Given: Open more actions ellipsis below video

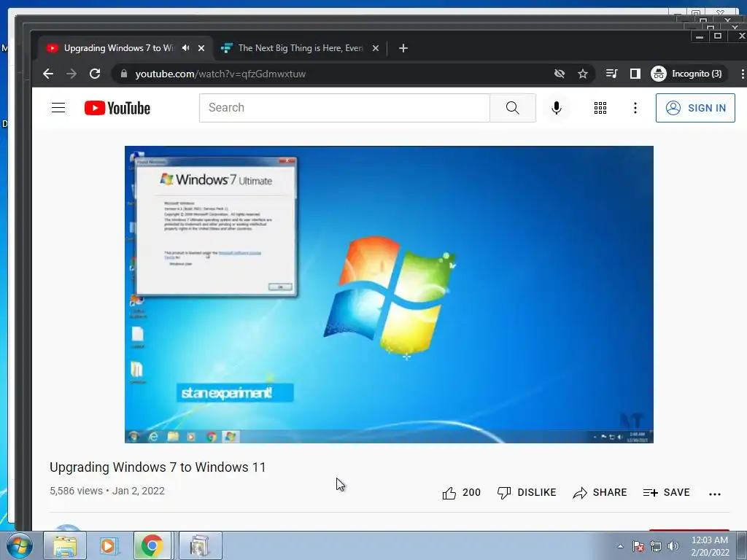Looking at the screenshot, I should 715,494.
